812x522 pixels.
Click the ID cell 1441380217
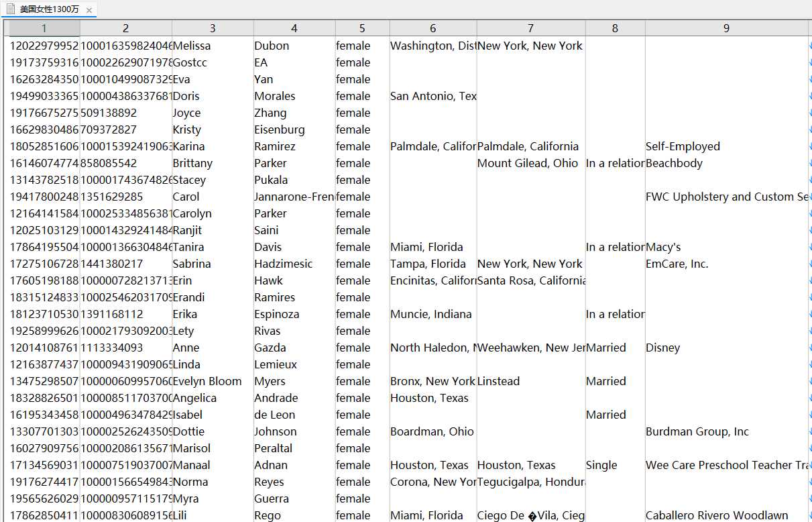[x=126, y=264]
